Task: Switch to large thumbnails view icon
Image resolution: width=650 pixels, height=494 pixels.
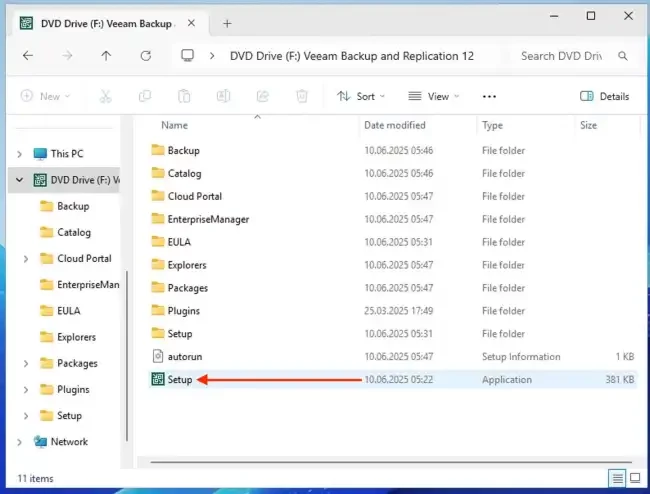Action: pos(635,478)
